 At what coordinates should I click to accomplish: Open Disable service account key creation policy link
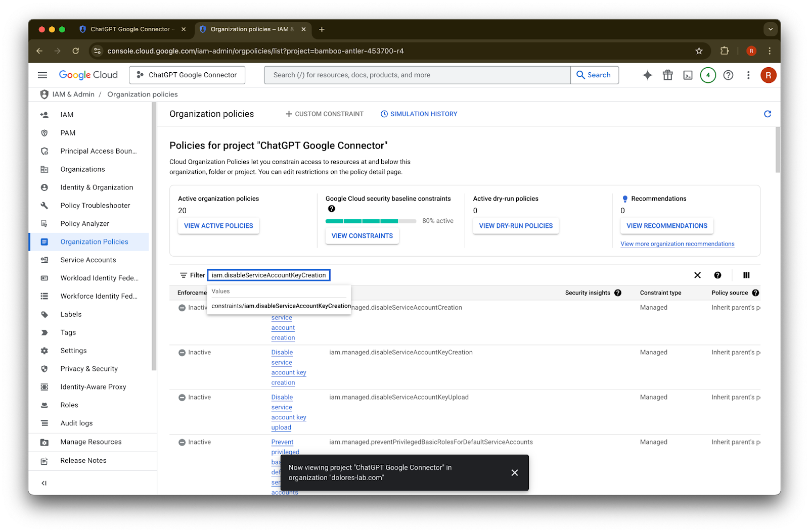[289, 368]
